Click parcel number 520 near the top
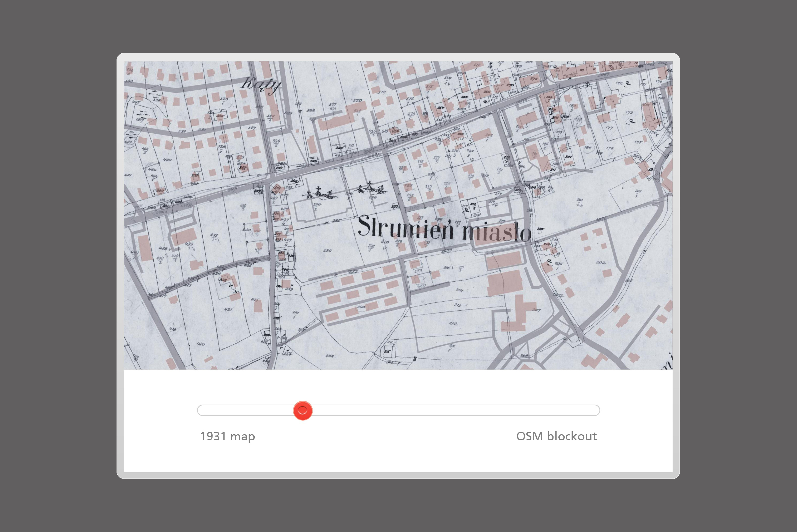 coord(357,101)
